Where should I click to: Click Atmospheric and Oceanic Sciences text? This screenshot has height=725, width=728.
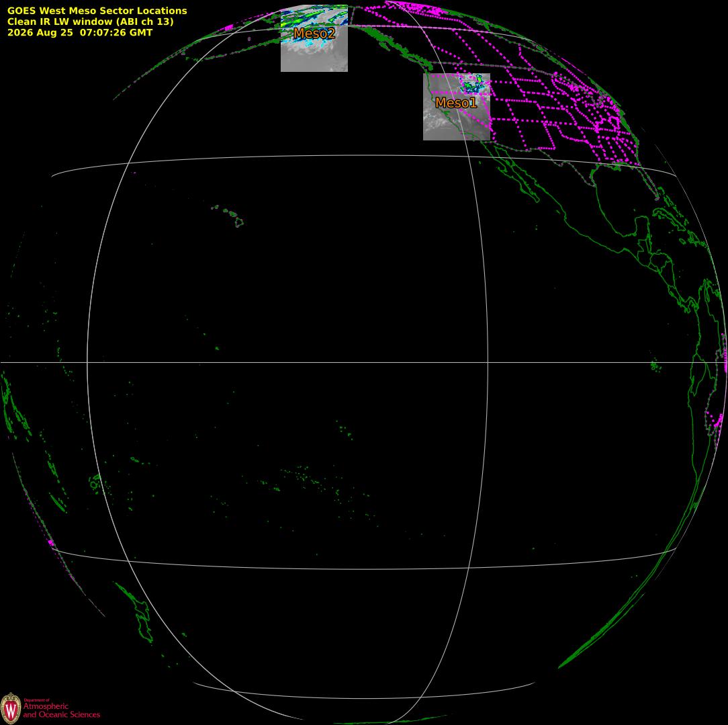click(61, 710)
